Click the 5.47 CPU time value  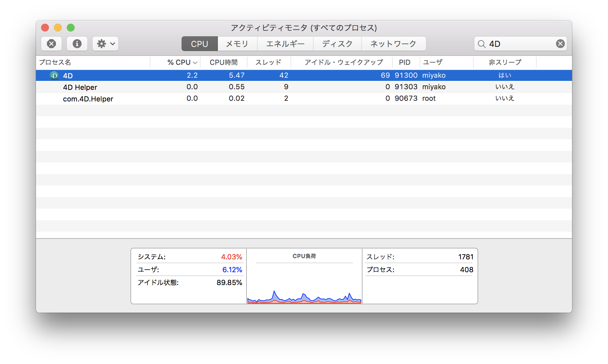pyautogui.click(x=237, y=75)
